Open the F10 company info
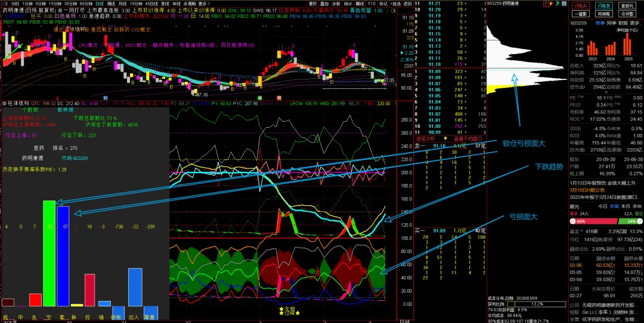 (x=371, y=4)
